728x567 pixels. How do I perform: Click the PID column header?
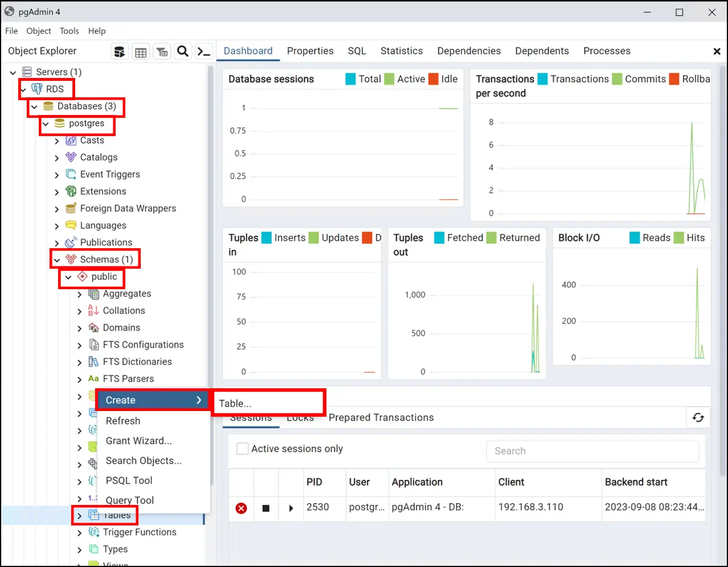pos(314,482)
